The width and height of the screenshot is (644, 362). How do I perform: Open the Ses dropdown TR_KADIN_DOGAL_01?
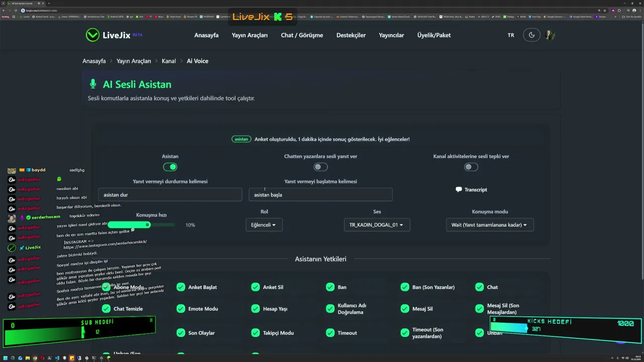point(377,225)
